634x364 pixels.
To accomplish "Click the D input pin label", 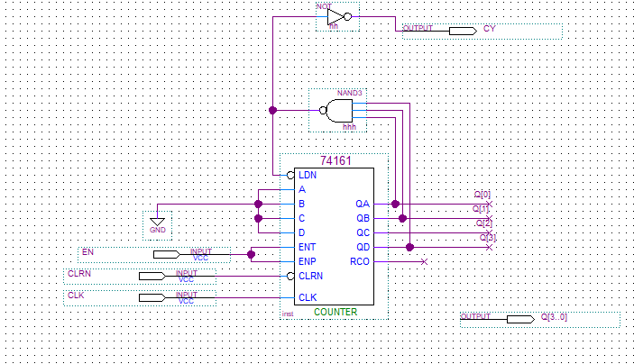I will [x=301, y=233].
